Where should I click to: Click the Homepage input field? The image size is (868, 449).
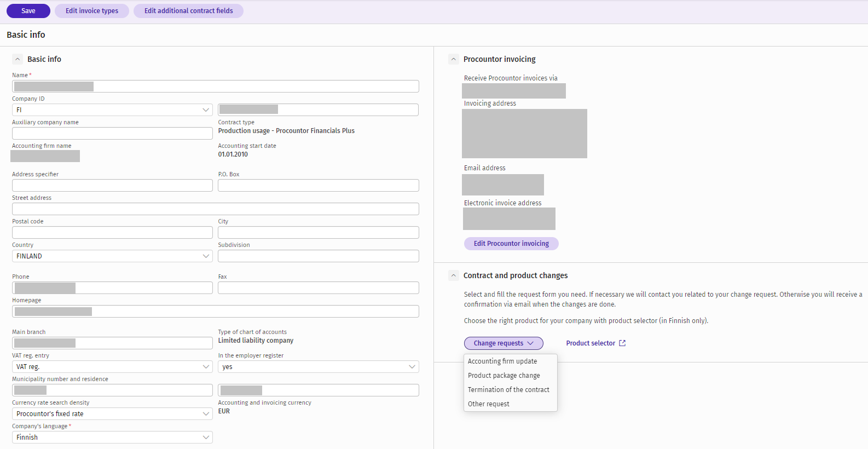216,312
